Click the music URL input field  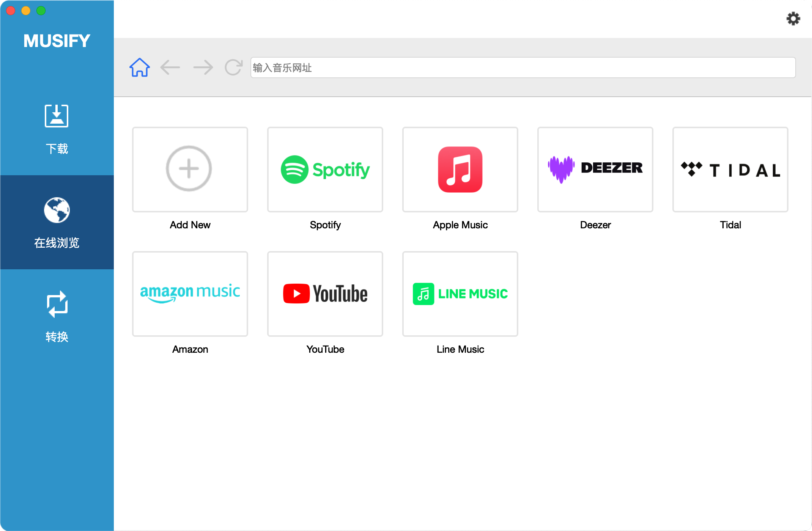[x=523, y=68]
